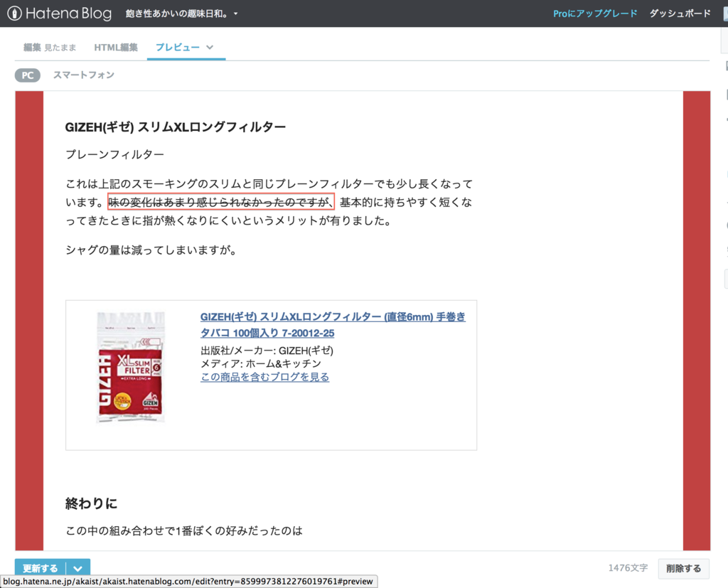Click the プレーンフィルター text line
Viewport: 728px width, 588px height.
coord(114,154)
